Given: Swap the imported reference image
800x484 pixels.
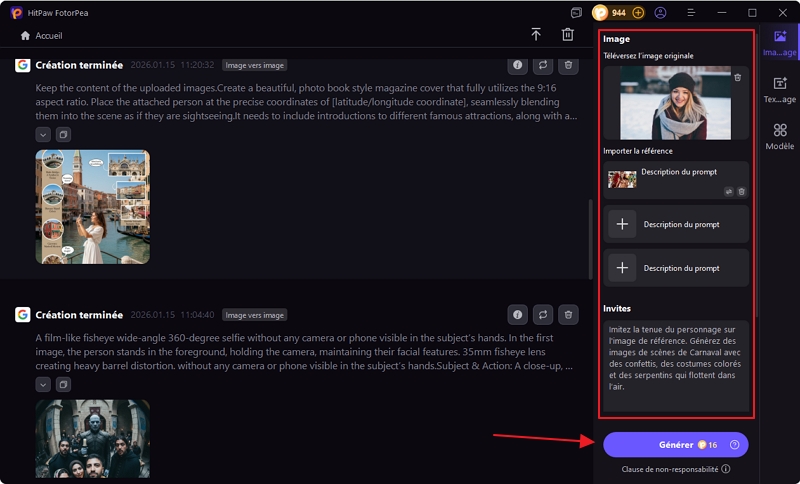Looking at the screenshot, I should [729, 191].
